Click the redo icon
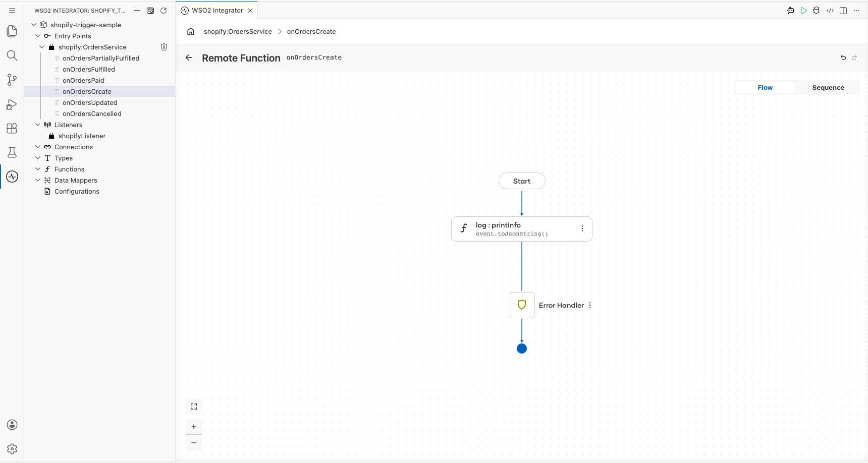Image resolution: width=868 pixels, height=463 pixels. click(x=854, y=57)
